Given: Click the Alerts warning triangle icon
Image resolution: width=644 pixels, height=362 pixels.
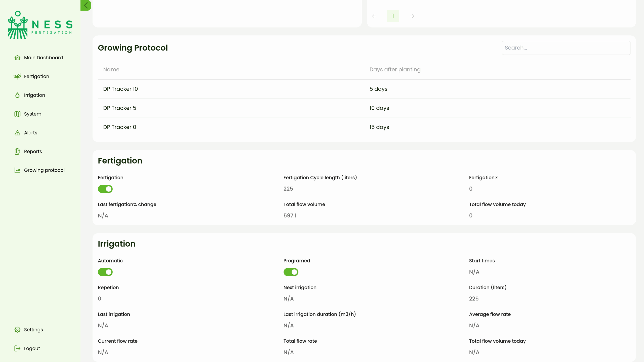Looking at the screenshot, I should [x=17, y=133].
